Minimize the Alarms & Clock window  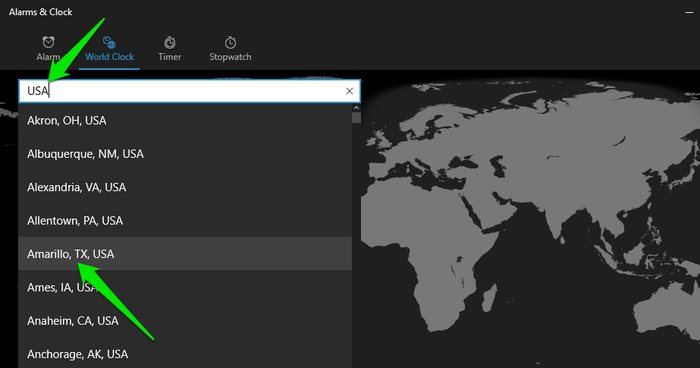pos(689,12)
